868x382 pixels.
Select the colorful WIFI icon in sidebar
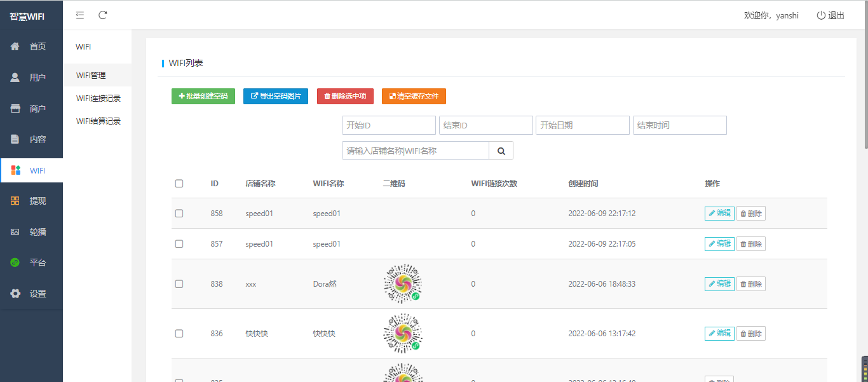pos(16,170)
